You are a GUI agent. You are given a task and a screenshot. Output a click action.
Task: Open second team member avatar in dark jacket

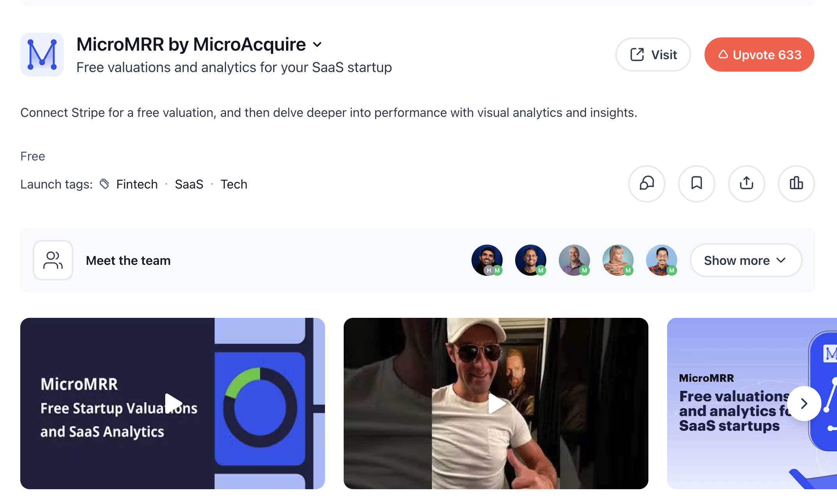pyautogui.click(x=531, y=260)
